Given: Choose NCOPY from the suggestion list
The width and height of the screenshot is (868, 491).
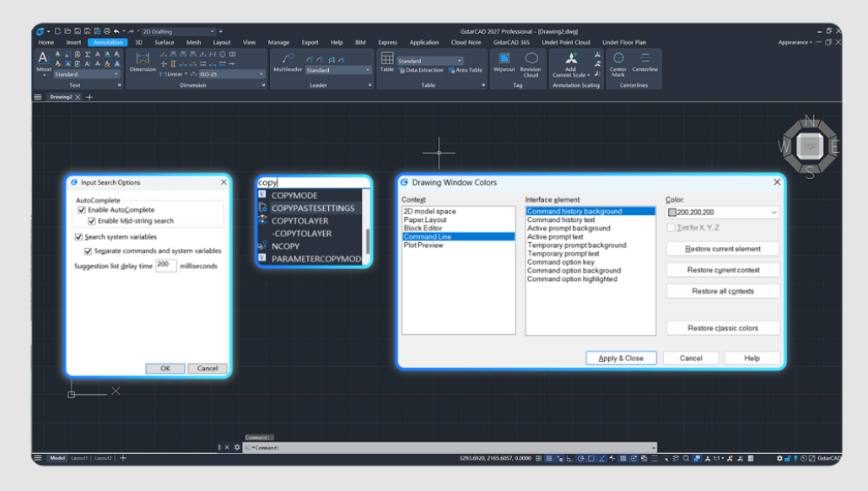Looking at the screenshot, I should [x=285, y=246].
